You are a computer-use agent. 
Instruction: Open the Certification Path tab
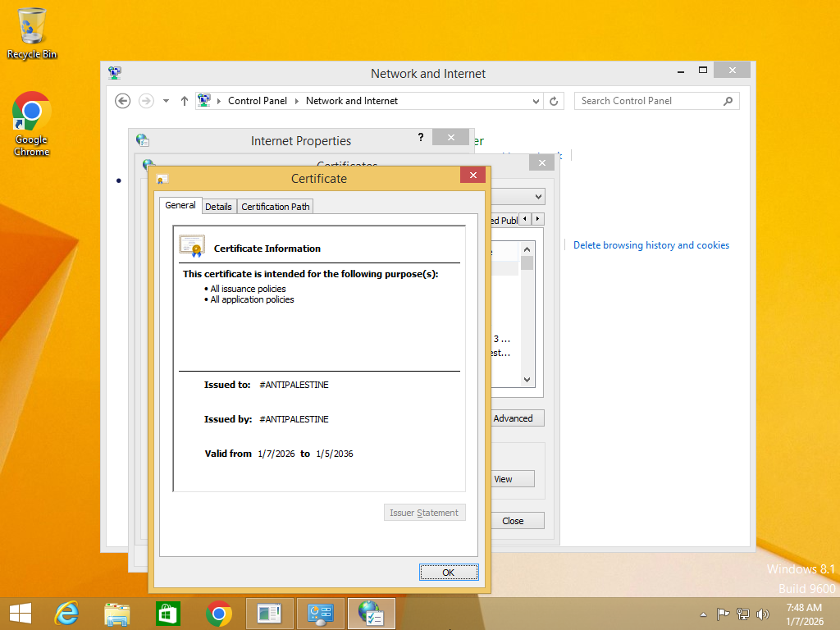coord(276,206)
